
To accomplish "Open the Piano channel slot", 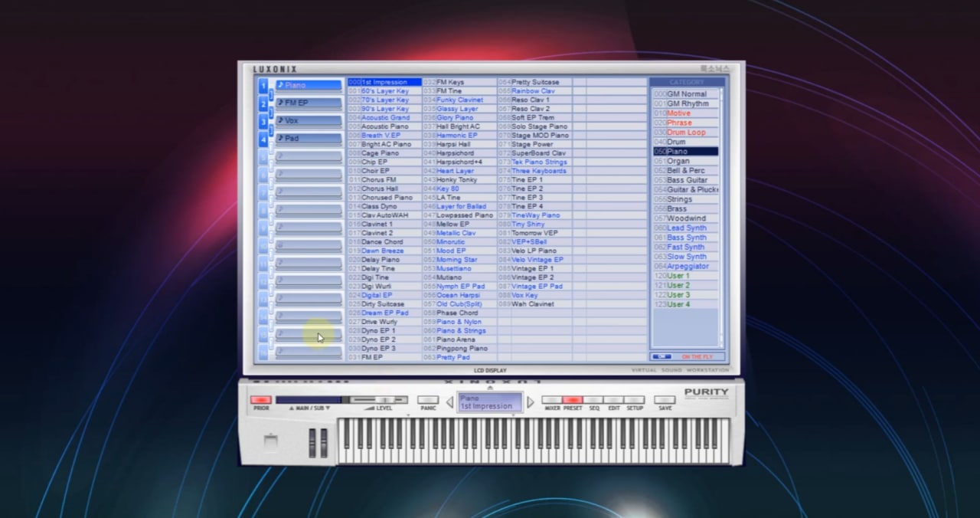I will (309, 85).
